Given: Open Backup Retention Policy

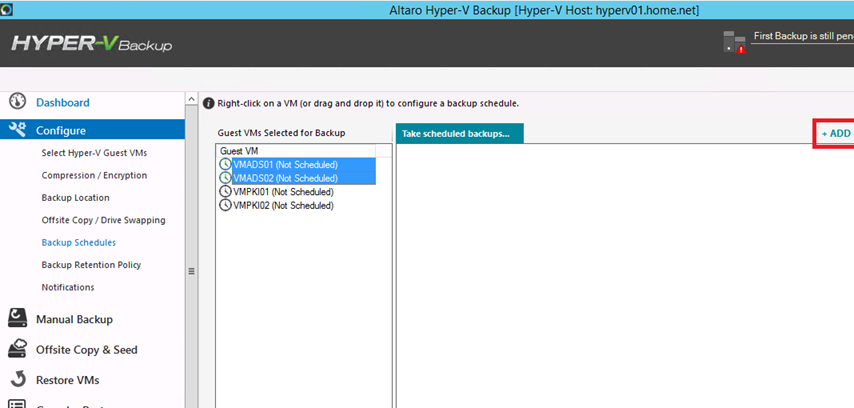Looking at the screenshot, I should tap(92, 265).
